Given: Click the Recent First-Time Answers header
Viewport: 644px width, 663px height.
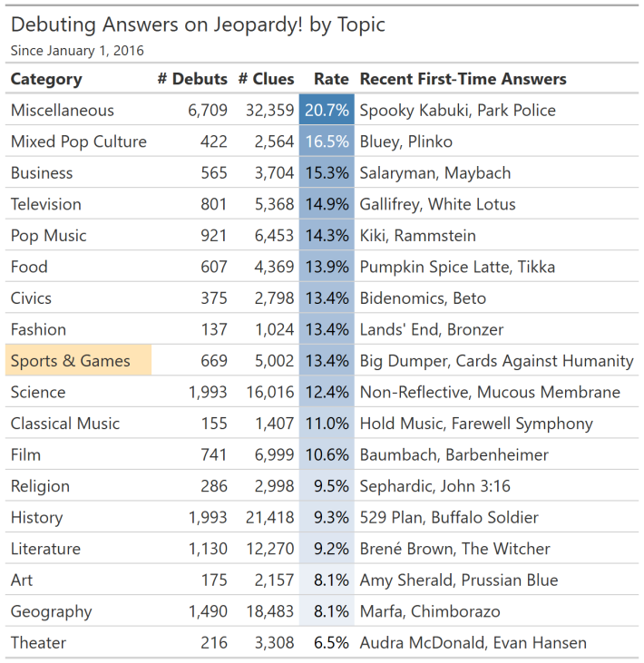Looking at the screenshot, I should click(x=463, y=79).
